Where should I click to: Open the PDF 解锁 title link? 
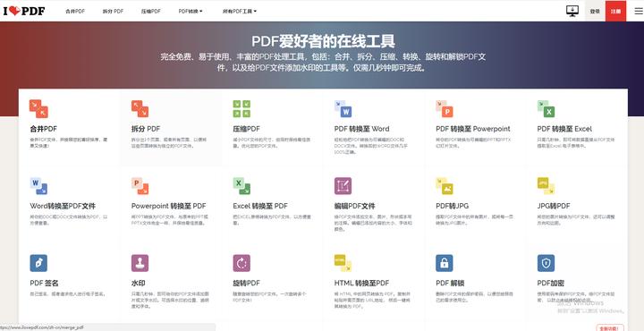(450, 284)
